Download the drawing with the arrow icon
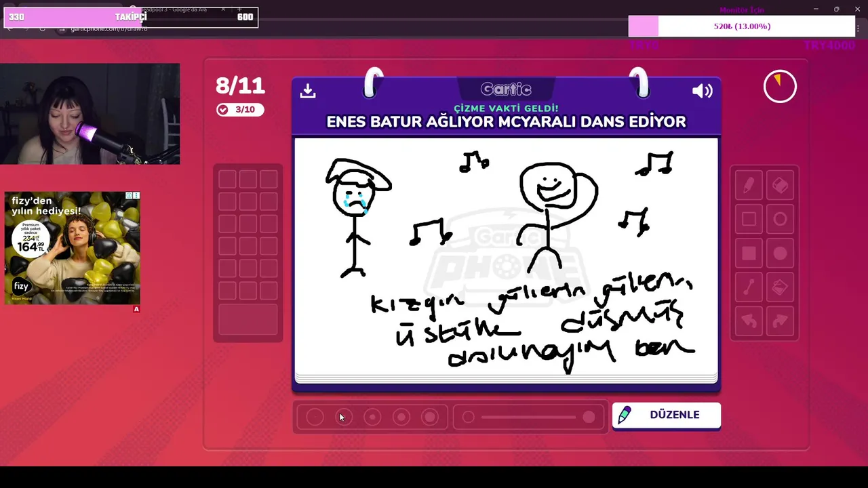 point(308,91)
